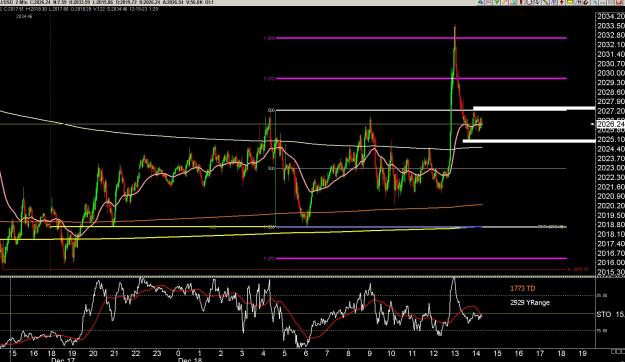Click hour 13 on the time axis
625x362 pixels.
[454, 353]
